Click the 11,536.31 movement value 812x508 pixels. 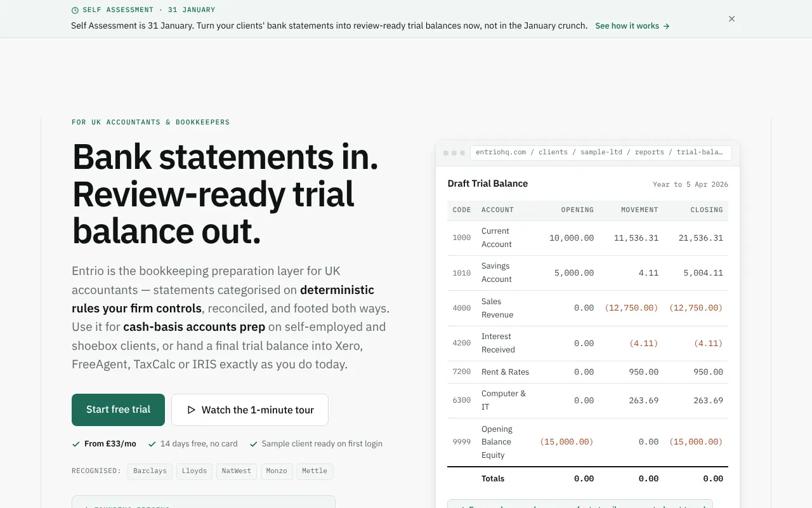pos(636,238)
